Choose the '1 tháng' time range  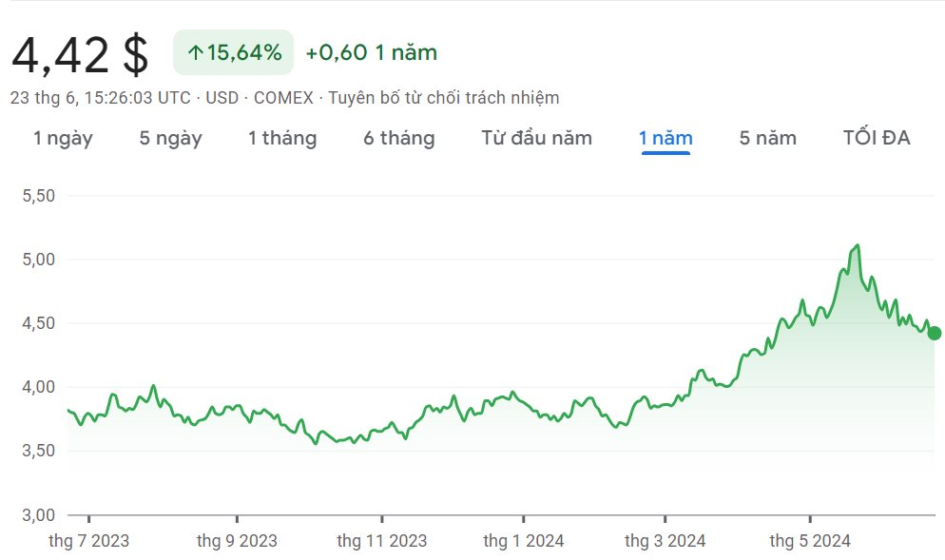pos(282,138)
